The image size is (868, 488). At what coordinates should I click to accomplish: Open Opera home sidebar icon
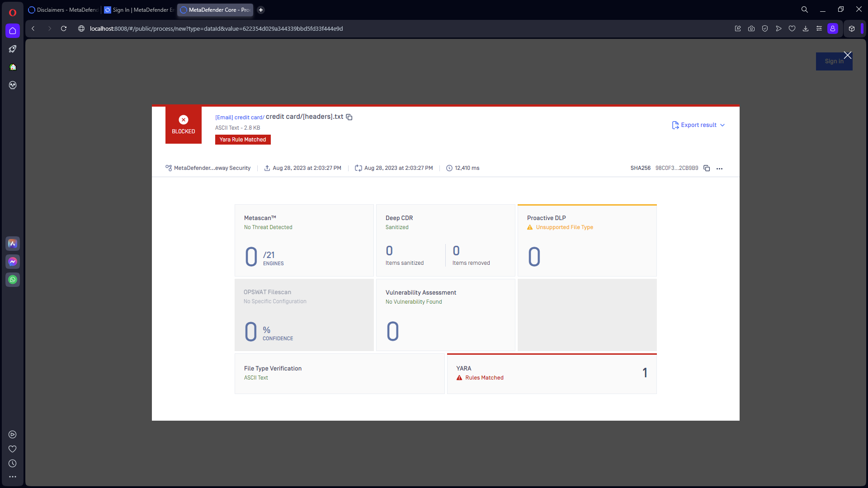pyautogui.click(x=13, y=31)
